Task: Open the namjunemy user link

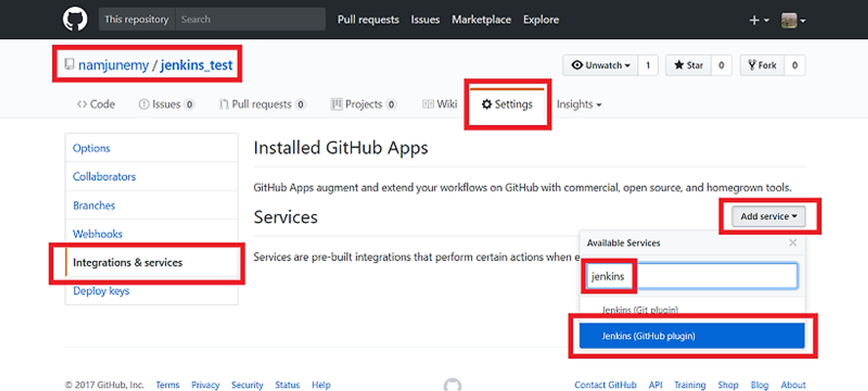Action: 114,65
